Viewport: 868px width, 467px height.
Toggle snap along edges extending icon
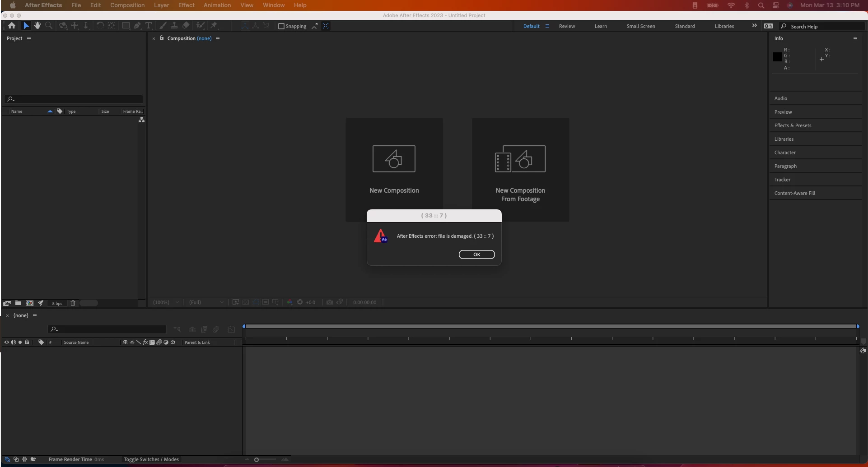click(315, 26)
